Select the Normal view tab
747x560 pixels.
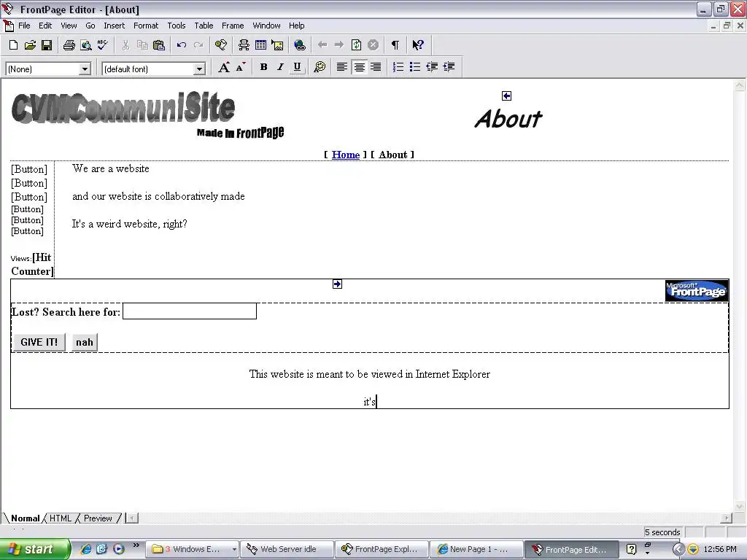[x=26, y=518]
